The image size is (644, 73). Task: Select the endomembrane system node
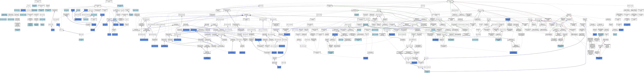pos(109,19)
